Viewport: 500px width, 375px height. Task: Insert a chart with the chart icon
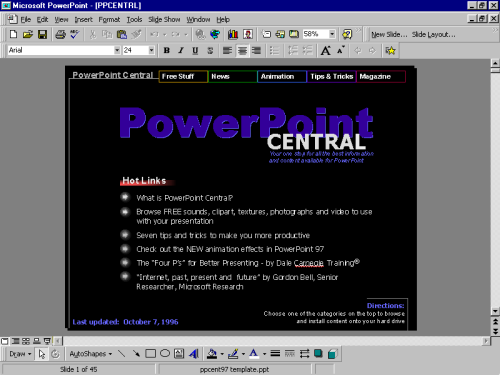[233, 34]
